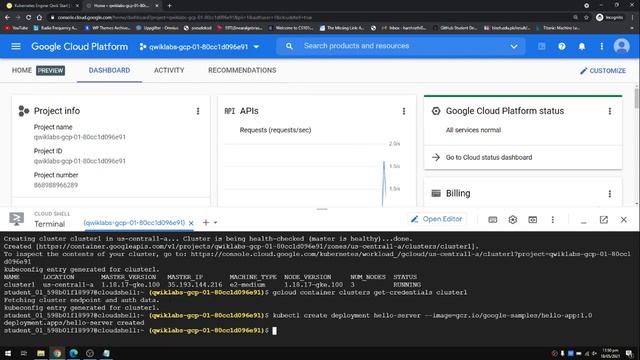
Task: Click the browser address bar URL
Action: coord(185,18)
